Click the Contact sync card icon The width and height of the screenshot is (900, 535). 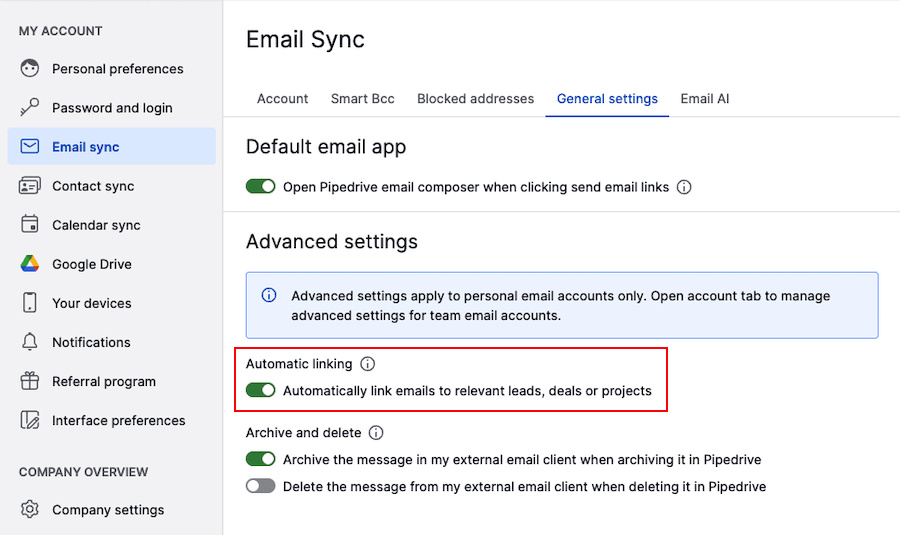click(x=30, y=186)
